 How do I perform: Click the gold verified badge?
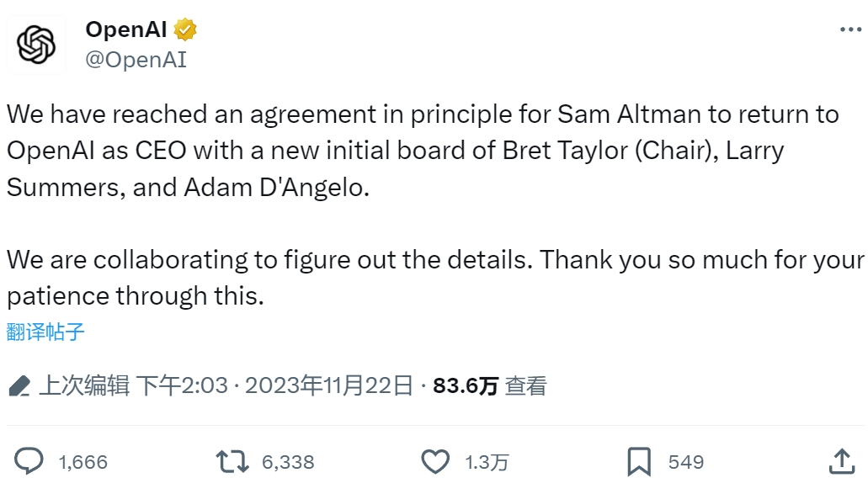click(185, 29)
